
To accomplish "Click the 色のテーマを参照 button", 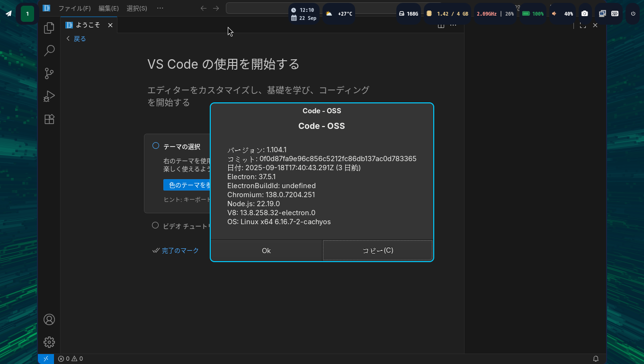I will tap(187, 185).
